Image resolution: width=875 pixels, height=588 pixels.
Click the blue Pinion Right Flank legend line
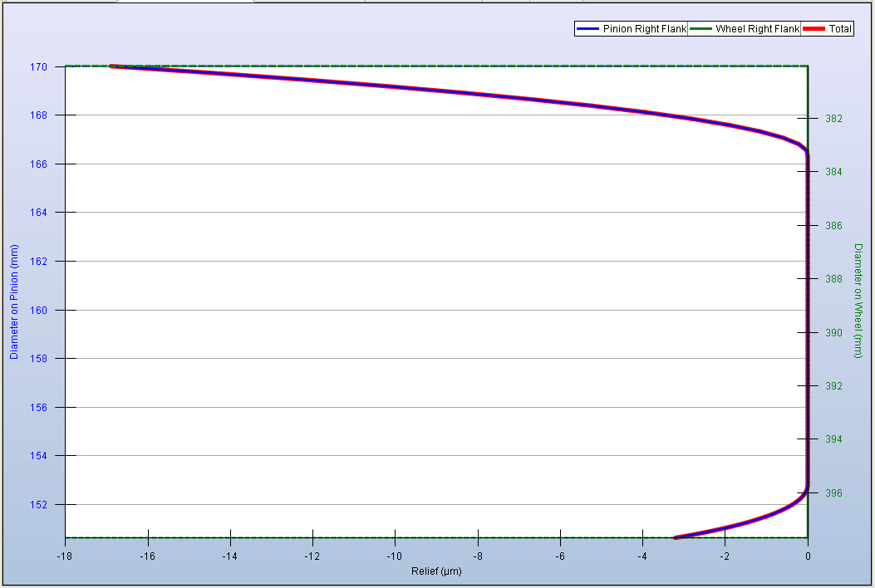pos(587,29)
